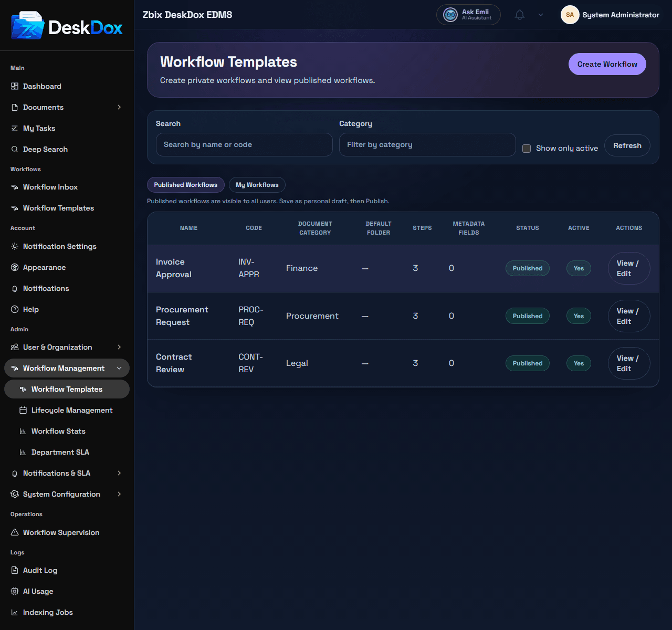This screenshot has width=672, height=630.
Task: Click the Deep Search magnifier icon
Action: pos(15,149)
